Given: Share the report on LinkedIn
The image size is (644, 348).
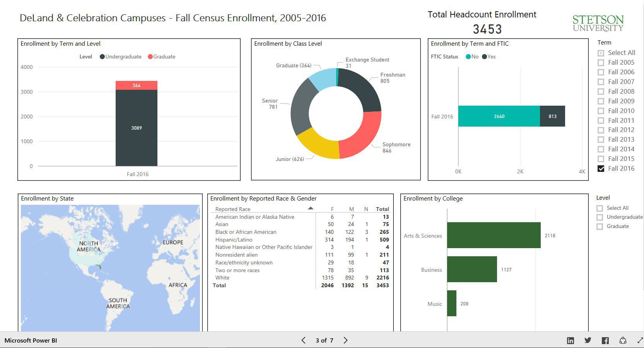Looking at the screenshot, I should [x=570, y=341].
